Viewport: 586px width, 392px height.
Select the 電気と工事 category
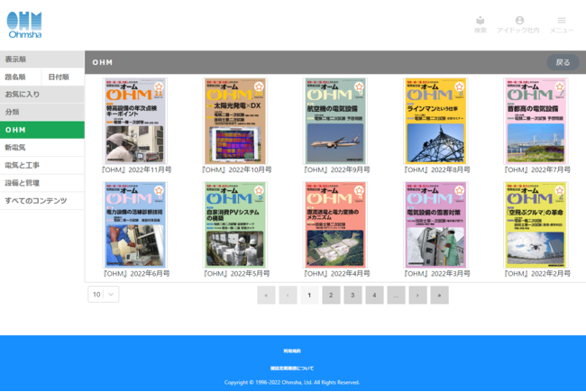(41, 165)
